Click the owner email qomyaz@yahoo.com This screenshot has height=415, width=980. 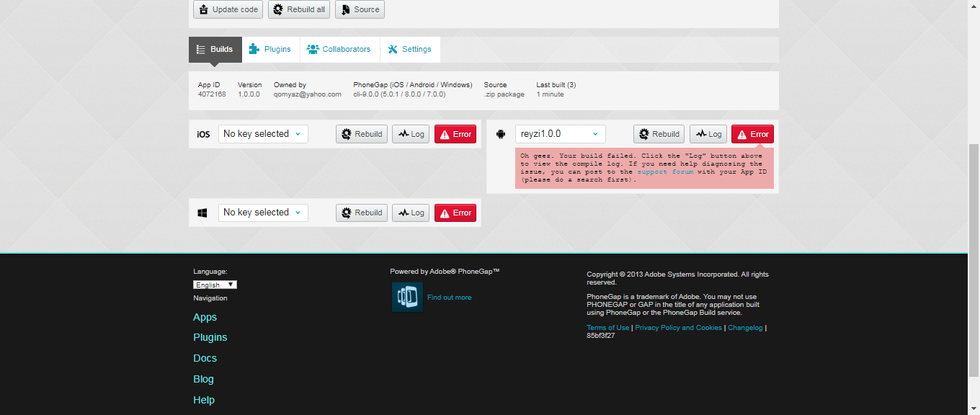tap(308, 94)
